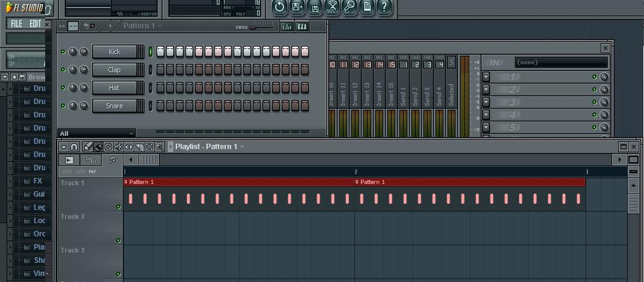The height and width of the screenshot is (282, 644).
Task: Click the help question mark icon
Action: tap(384, 7)
